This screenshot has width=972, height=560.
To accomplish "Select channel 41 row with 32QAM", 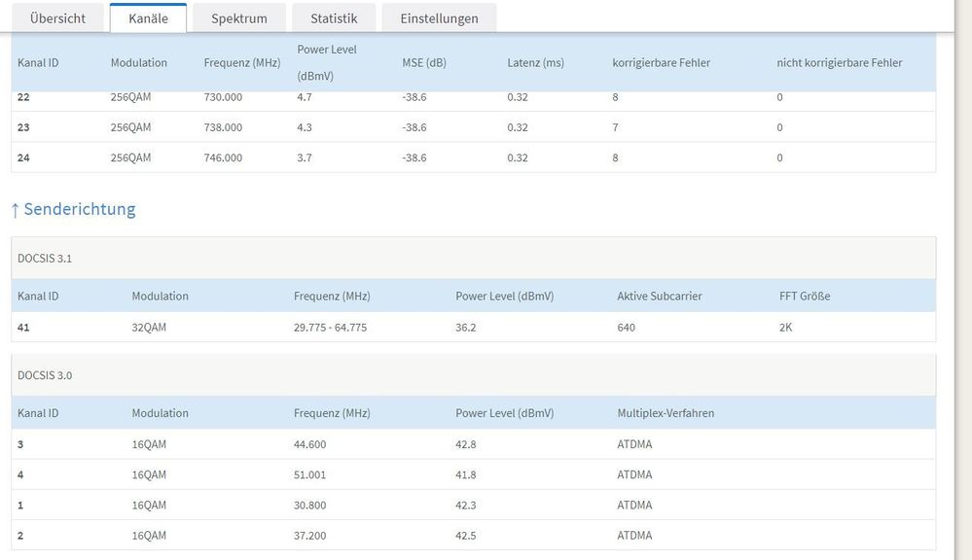I will (149, 328).
